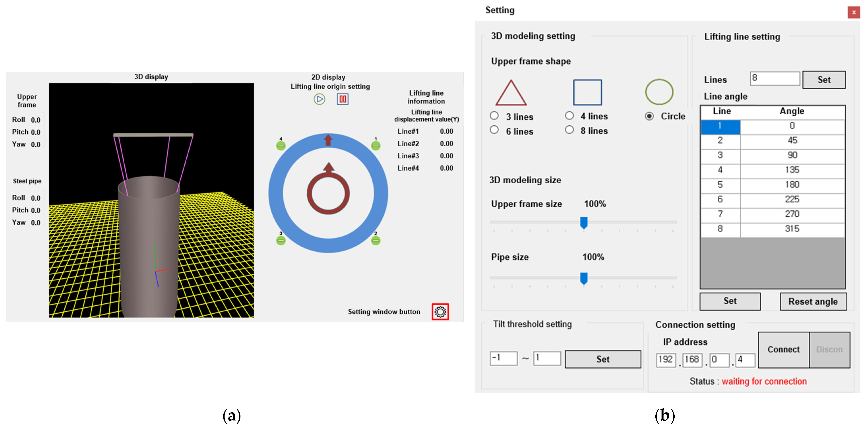Open settings with the gear icon
The image size is (868, 431).
point(440,312)
